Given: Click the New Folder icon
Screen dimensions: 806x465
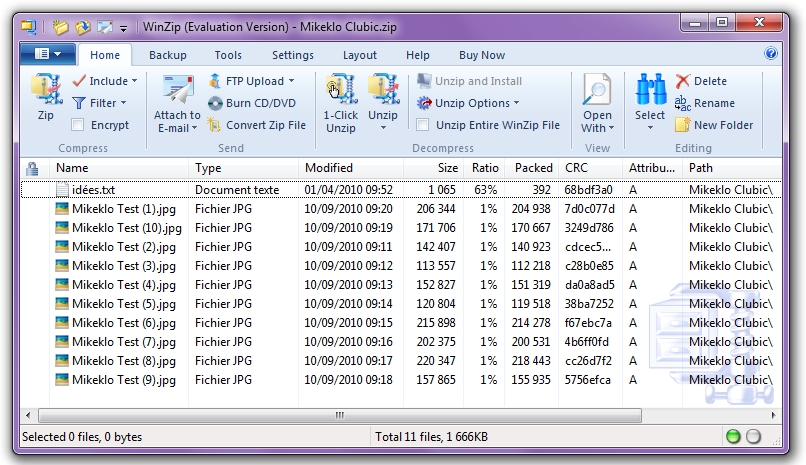Looking at the screenshot, I should pos(683,125).
